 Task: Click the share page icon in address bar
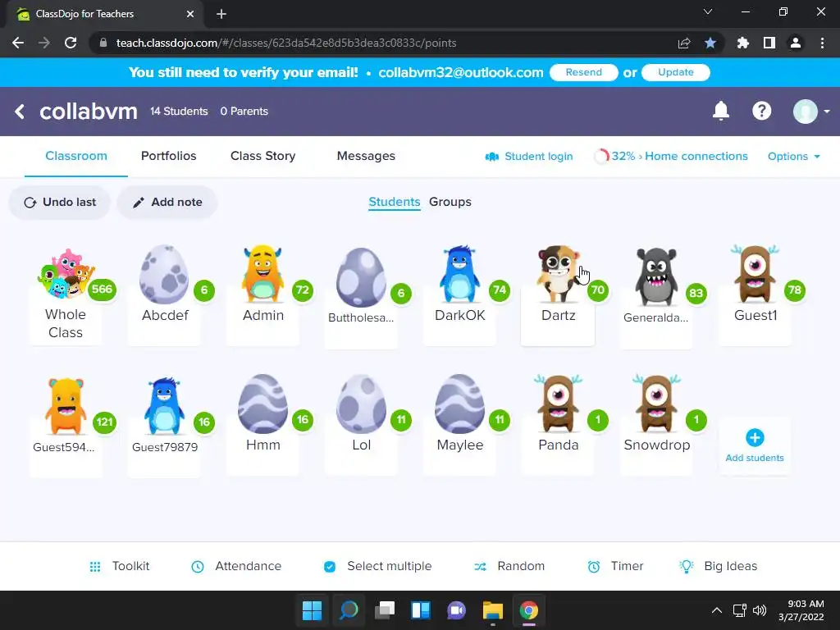click(x=684, y=43)
